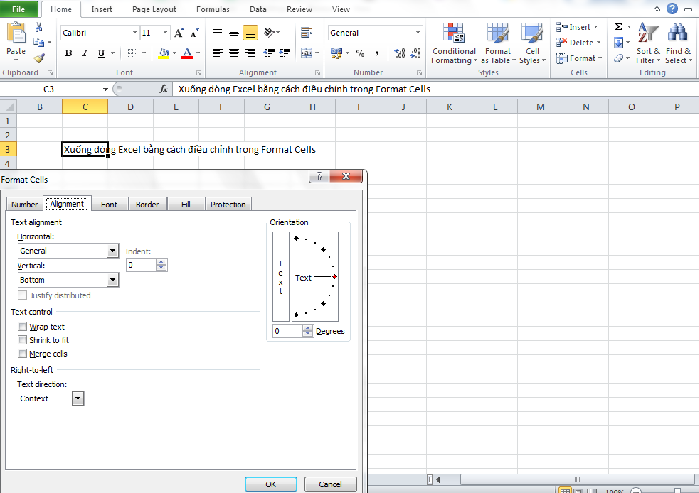Open the font size dropdown
Image resolution: width=699 pixels, height=493 pixels.
[165, 33]
